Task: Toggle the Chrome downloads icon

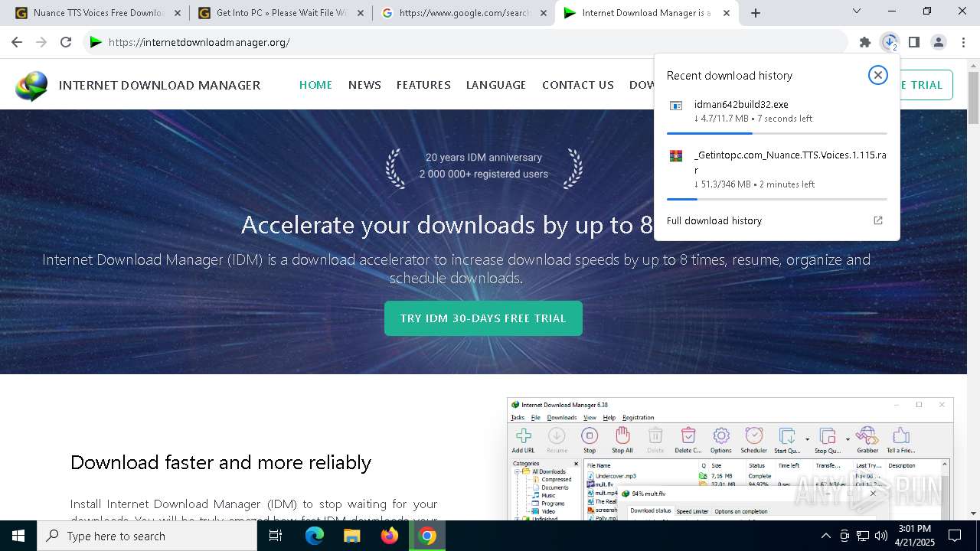Action: [x=890, y=42]
